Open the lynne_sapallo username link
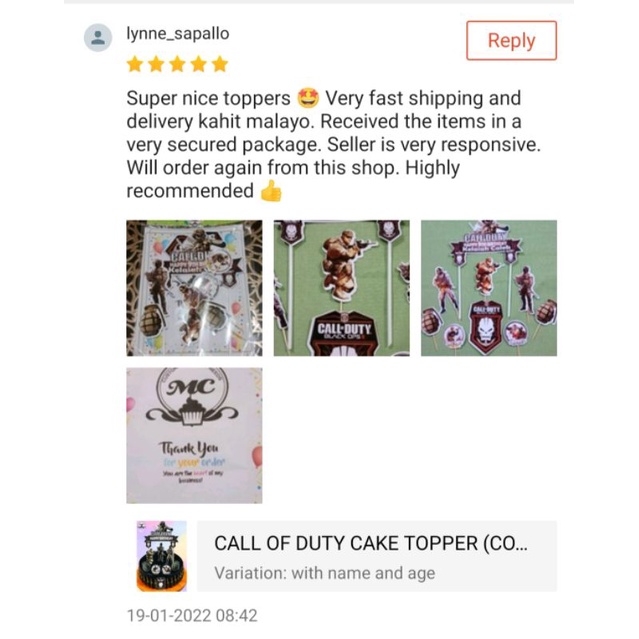The width and height of the screenshot is (639, 639). point(178,33)
